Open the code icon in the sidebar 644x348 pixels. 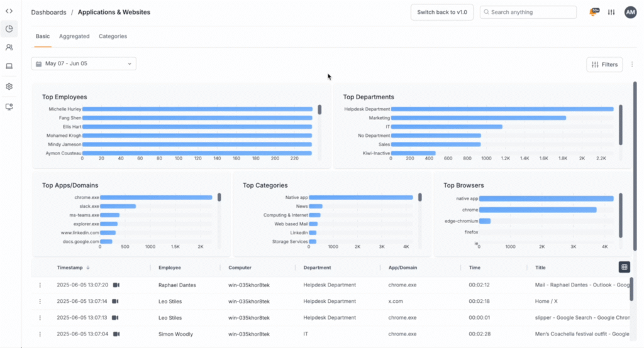[x=9, y=11]
